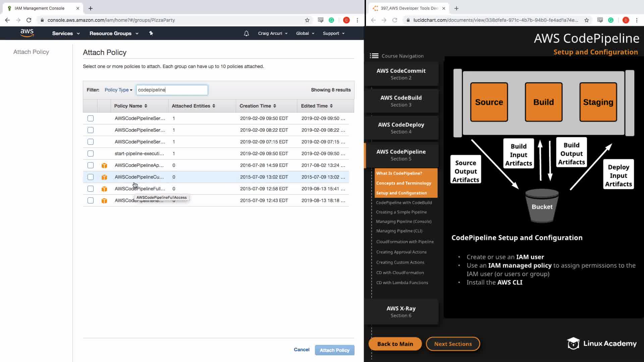Open the Craig Arcuri account dropdown
The width and height of the screenshot is (644, 362).
pos(272,34)
